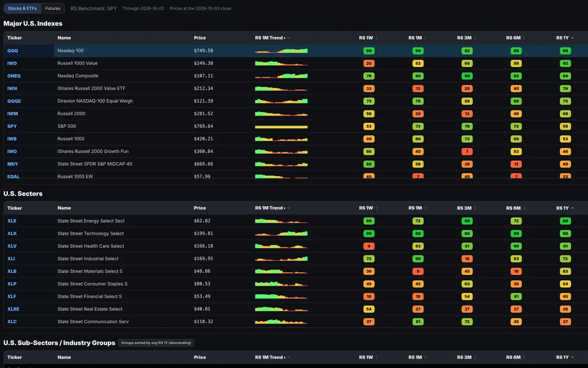The image size is (588, 368).
Task: Open the ONEQ ticker link
Action: (14, 76)
